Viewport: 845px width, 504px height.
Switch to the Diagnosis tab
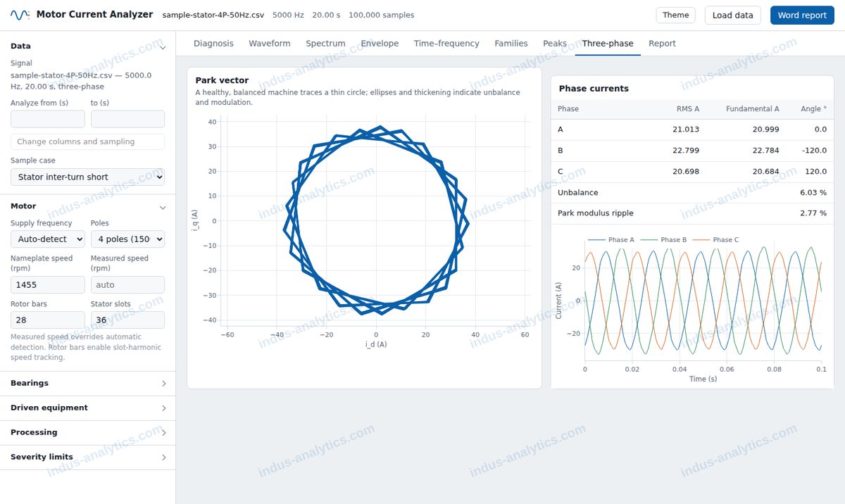213,44
